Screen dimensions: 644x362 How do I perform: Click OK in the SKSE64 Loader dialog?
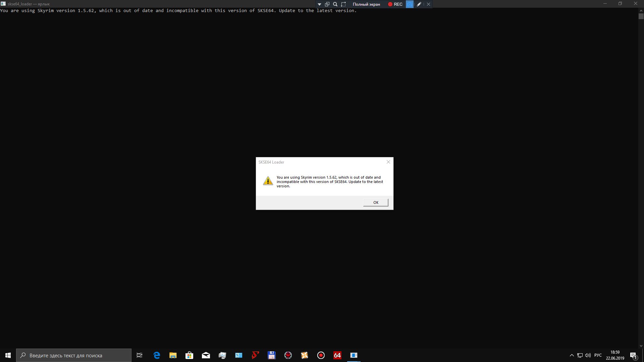click(x=376, y=202)
